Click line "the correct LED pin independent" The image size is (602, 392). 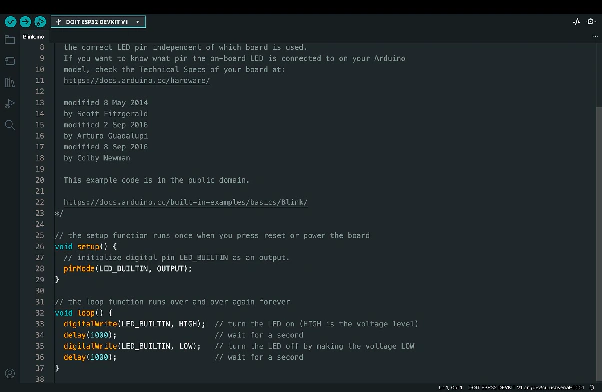[185, 47]
